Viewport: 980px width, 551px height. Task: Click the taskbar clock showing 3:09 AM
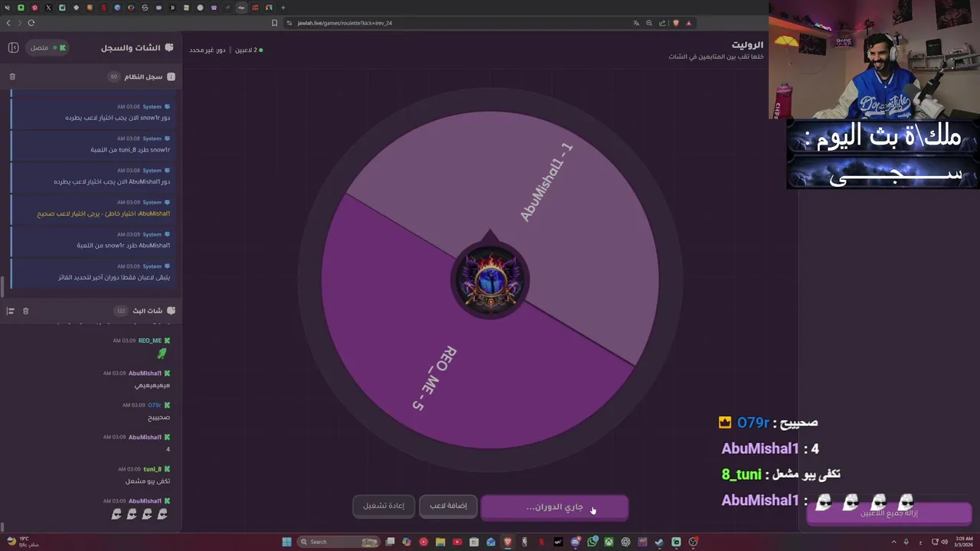tap(964, 542)
